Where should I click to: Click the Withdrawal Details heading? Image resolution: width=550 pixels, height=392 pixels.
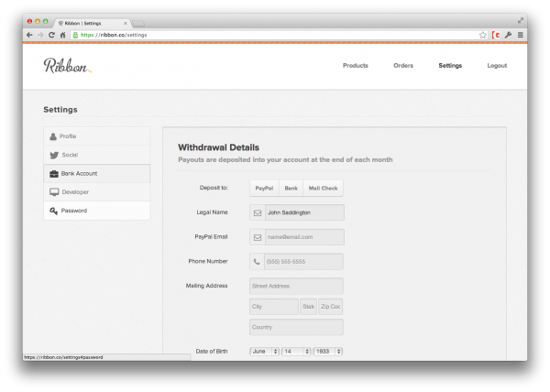pyautogui.click(x=218, y=147)
